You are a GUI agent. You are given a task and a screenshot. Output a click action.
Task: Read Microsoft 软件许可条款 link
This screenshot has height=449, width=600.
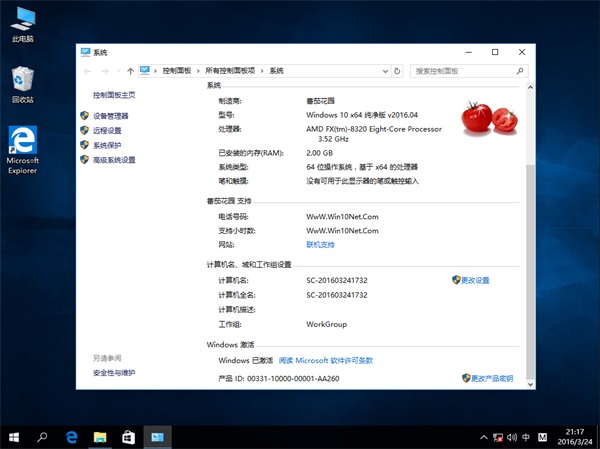326,360
